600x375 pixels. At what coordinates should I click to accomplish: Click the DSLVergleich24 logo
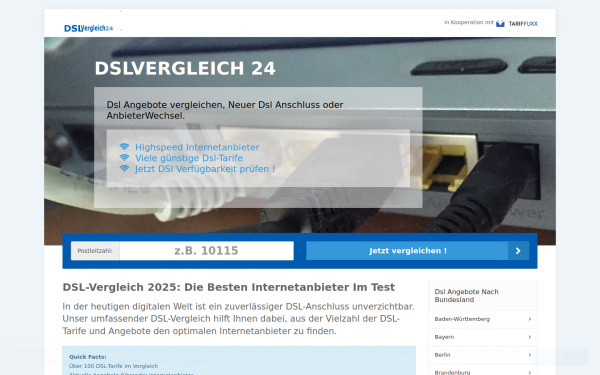tap(88, 28)
